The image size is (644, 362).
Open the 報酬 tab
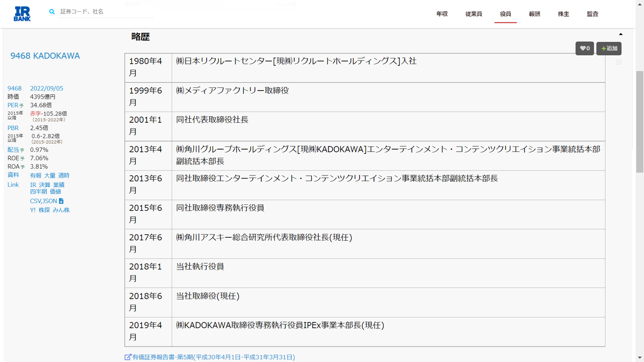pos(535,14)
